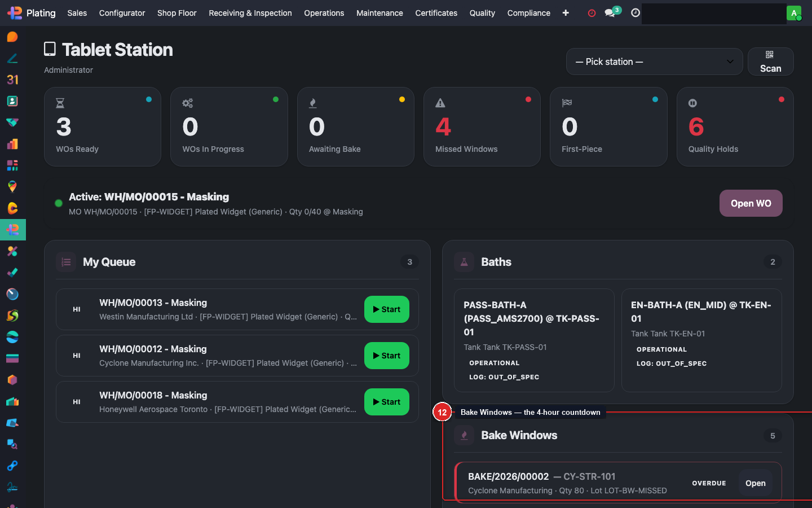Open the Calendar "31" sidebar icon
The height and width of the screenshot is (508, 812).
click(x=12, y=80)
